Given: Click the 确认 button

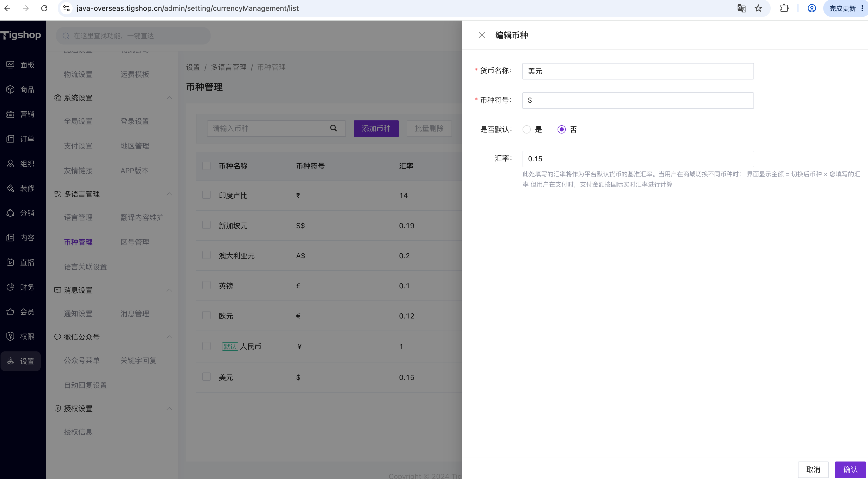Looking at the screenshot, I should (x=850, y=469).
